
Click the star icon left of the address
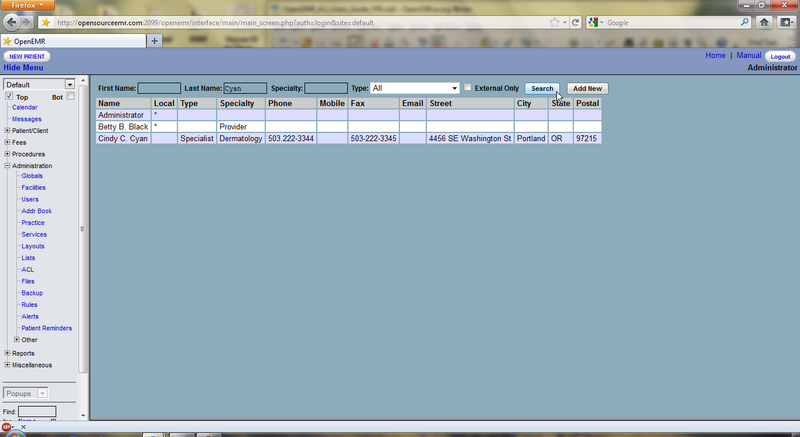pyautogui.click(x=46, y=22)
